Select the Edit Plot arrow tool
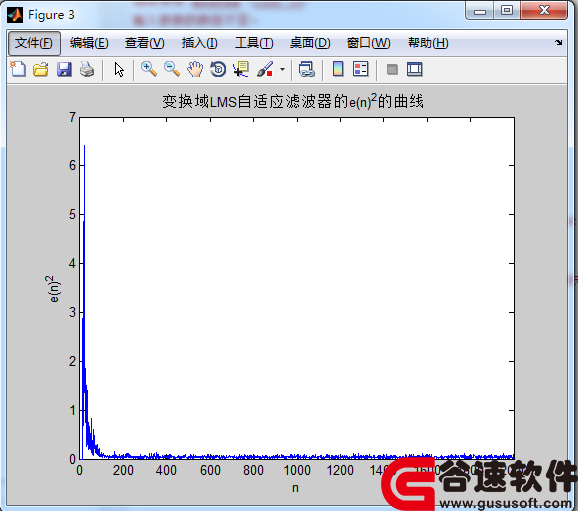Viewport: 578px width, 511px height. (119, 69)
